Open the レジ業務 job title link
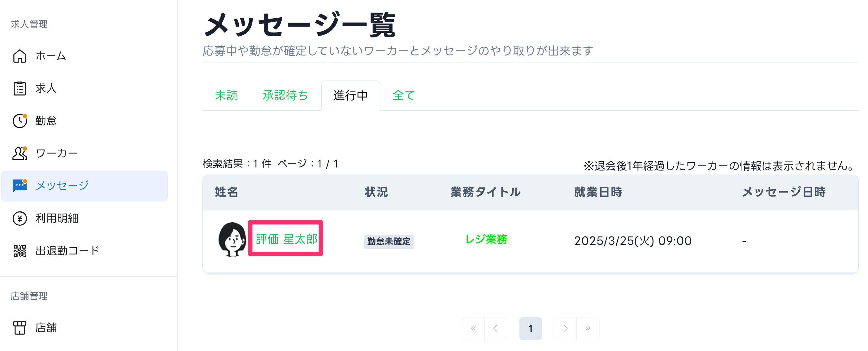Screen dimensions: 868x351 pos(486,240)
